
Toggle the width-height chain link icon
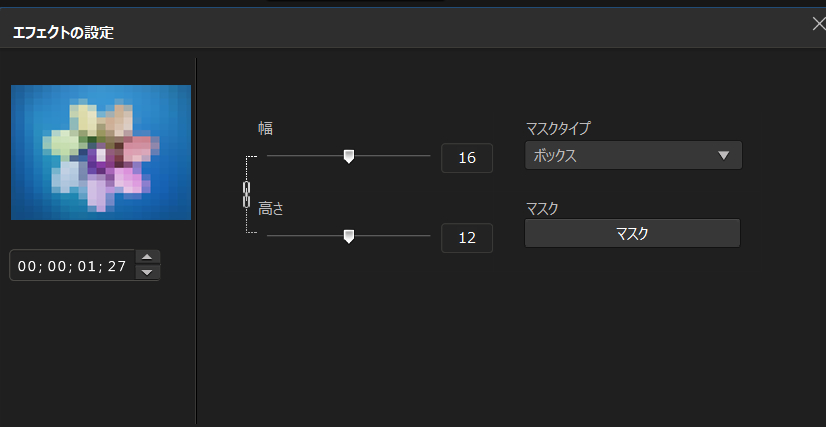pos(246,194)
